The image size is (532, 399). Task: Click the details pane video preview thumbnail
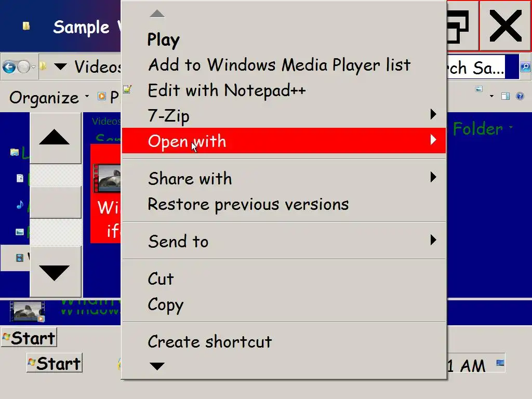click(28, 311)
